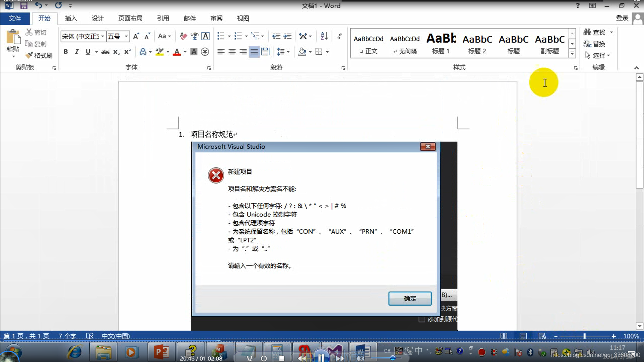The width and height of the screenshot is (644, 362).
Task: Switch to the 插入 ribbon tab
Action: click(71, 18)
